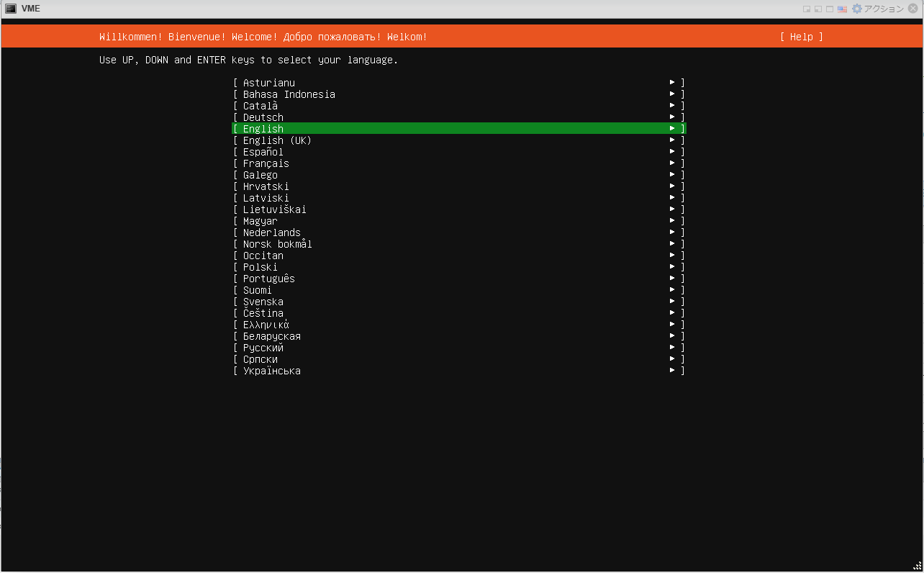The height and width of the screenshot is (573, 924).
Task: Expand the Українська entry's arrow
Action: (x=671, y=370)
